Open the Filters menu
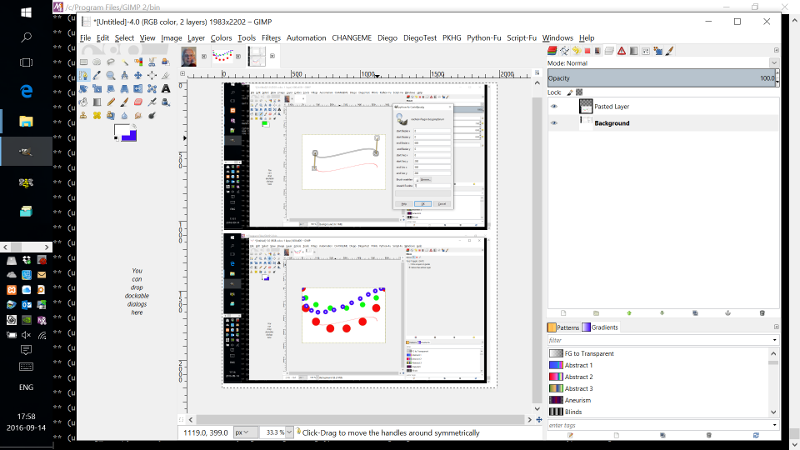 pyautogui.click(x=271, y=38)
